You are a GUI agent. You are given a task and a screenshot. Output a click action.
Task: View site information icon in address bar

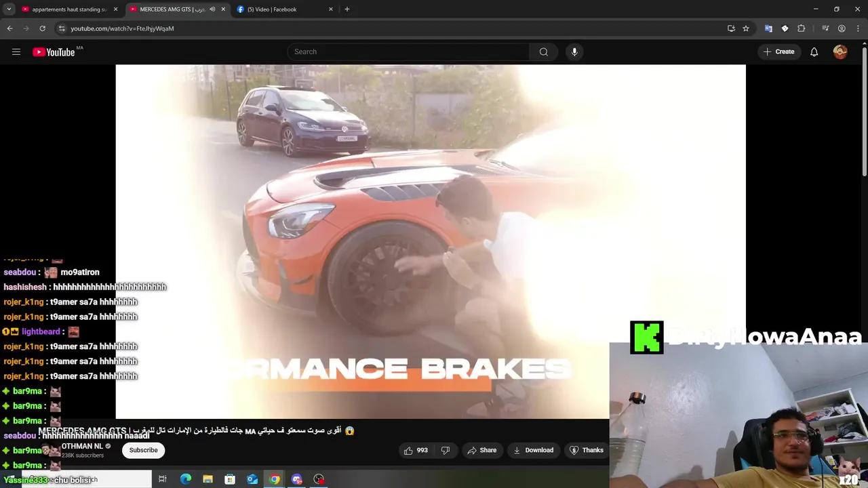pyautogui.click(x=61, y=28)
